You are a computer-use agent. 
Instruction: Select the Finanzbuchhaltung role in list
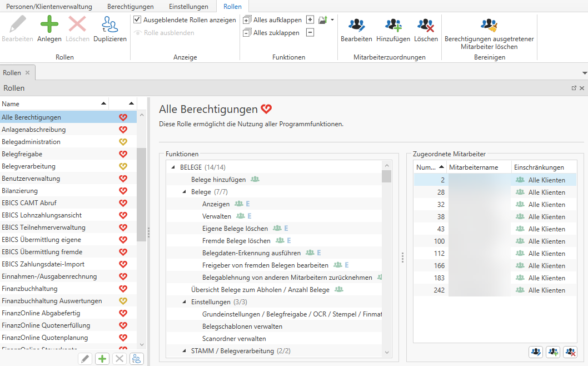coord(29,289)
